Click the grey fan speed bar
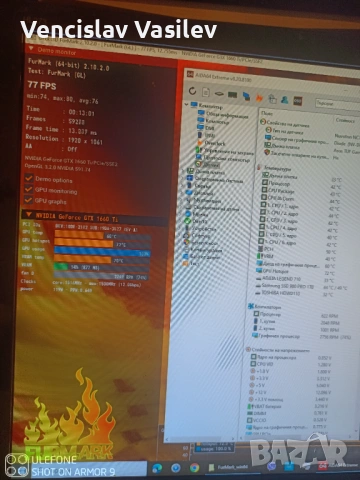Image resolution: width=360 pixels, height=480 pixels. click(x=101, y=276)
